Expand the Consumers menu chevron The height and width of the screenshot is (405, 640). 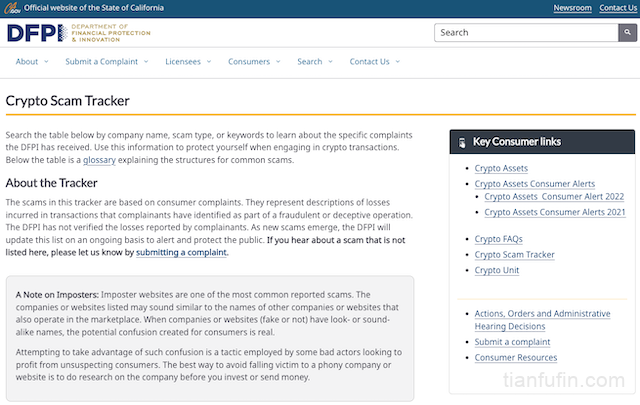pos(278,62)
